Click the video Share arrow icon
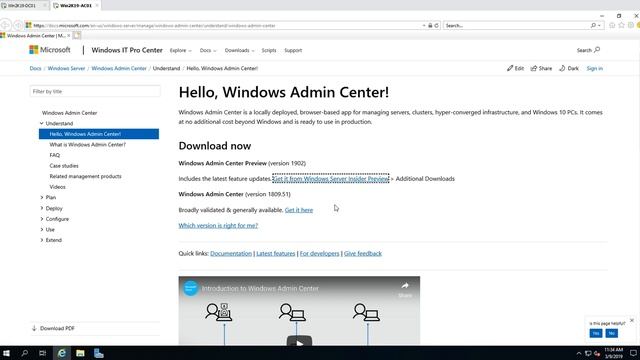The width and height of the screenshot is (640, 360). (405, 286)
